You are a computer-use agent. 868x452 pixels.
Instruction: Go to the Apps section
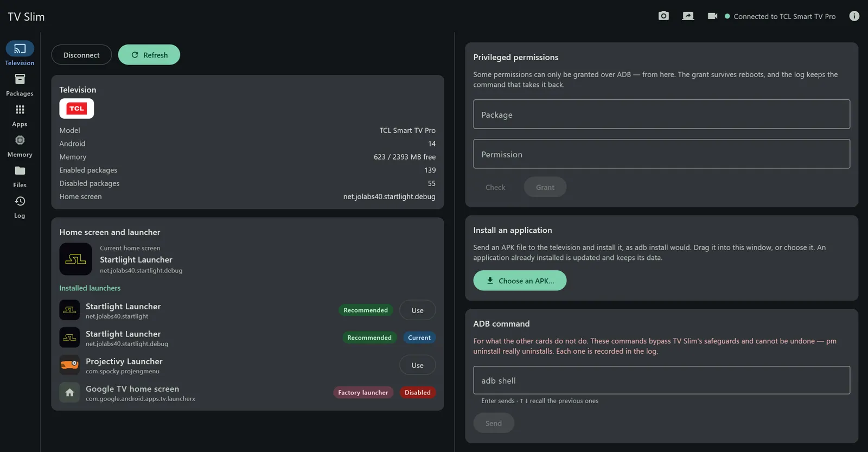(x=20, y=116)
